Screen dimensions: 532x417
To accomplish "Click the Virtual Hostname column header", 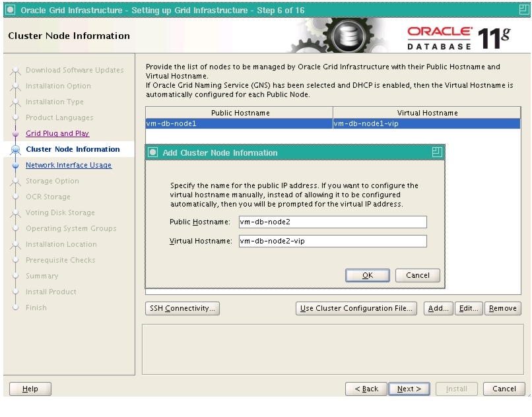I will (427, 113).
